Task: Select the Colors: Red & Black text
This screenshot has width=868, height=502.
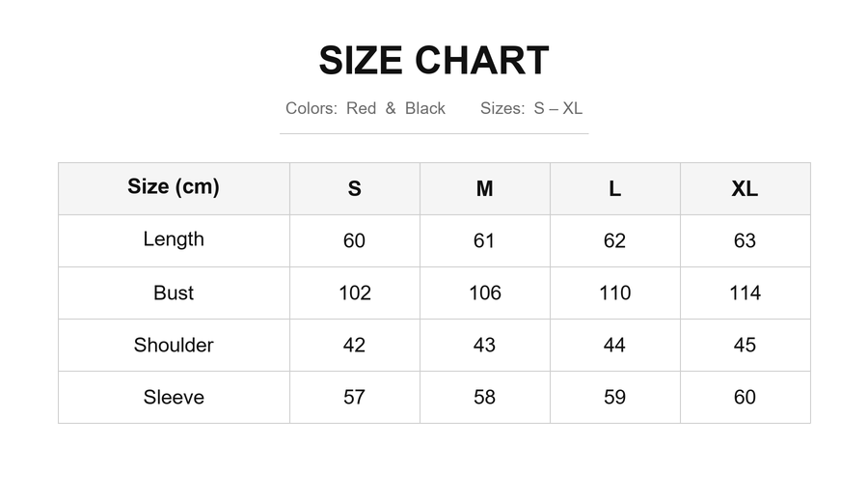Action: pos(365,108)
